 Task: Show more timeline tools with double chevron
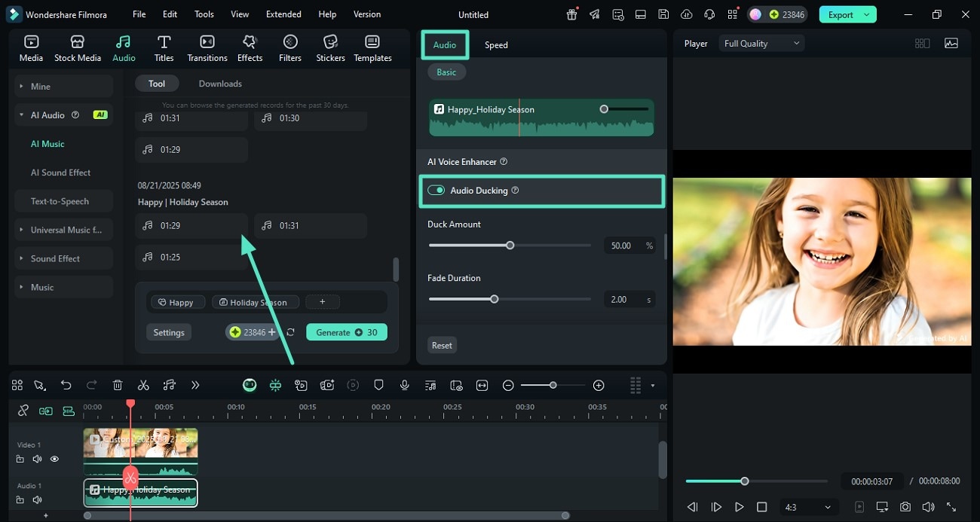[x=195, y=385]
